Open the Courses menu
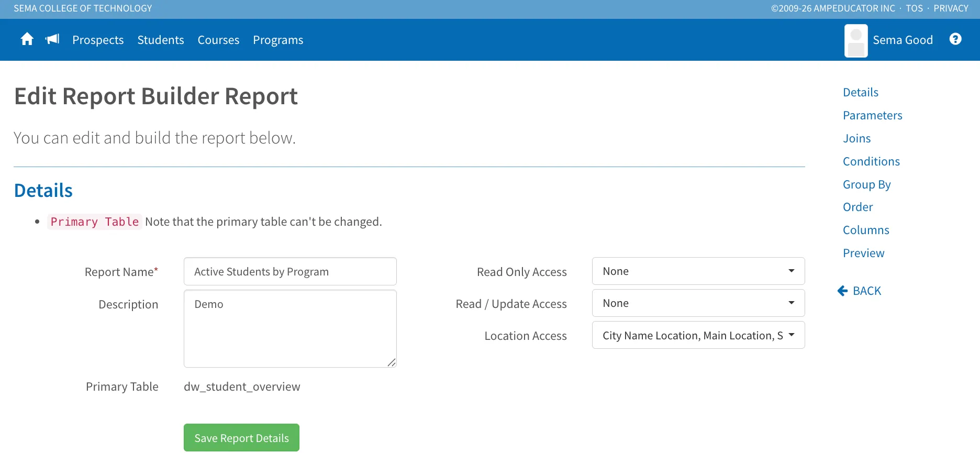 218,40
